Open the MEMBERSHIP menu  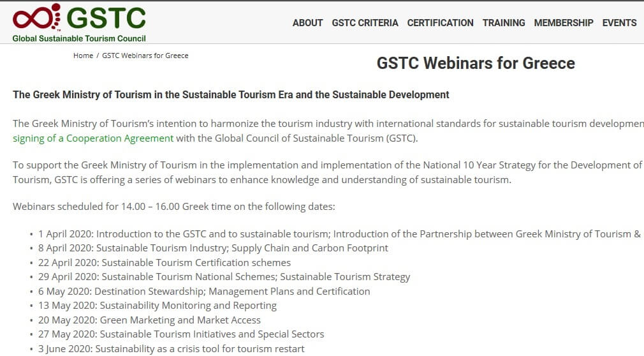pos(564,23)
